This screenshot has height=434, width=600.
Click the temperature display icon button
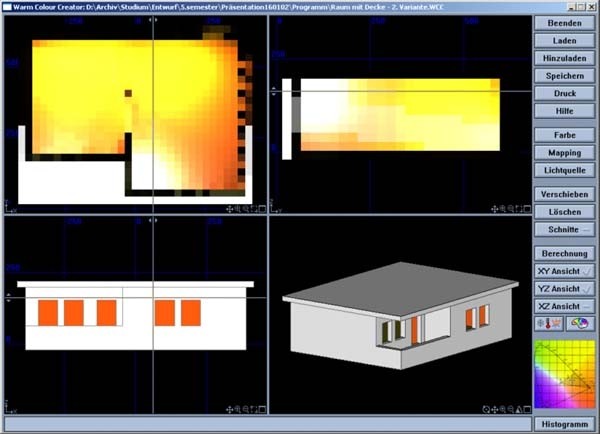tap(549, 323)
